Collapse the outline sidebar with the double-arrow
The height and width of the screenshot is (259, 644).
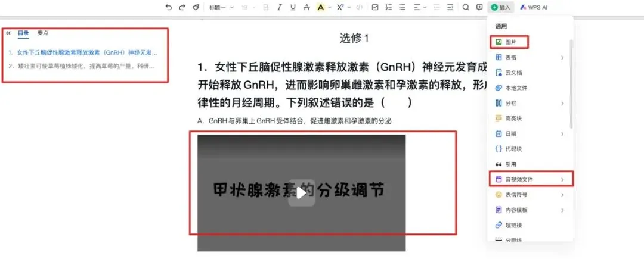click(8, 33)
